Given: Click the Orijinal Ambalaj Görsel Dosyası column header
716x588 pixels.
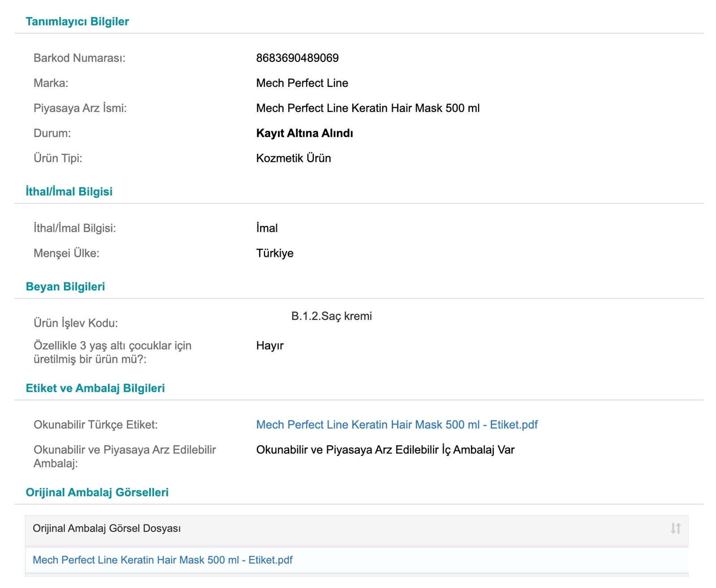Looking at the screenshot, I should pos(107,528).
